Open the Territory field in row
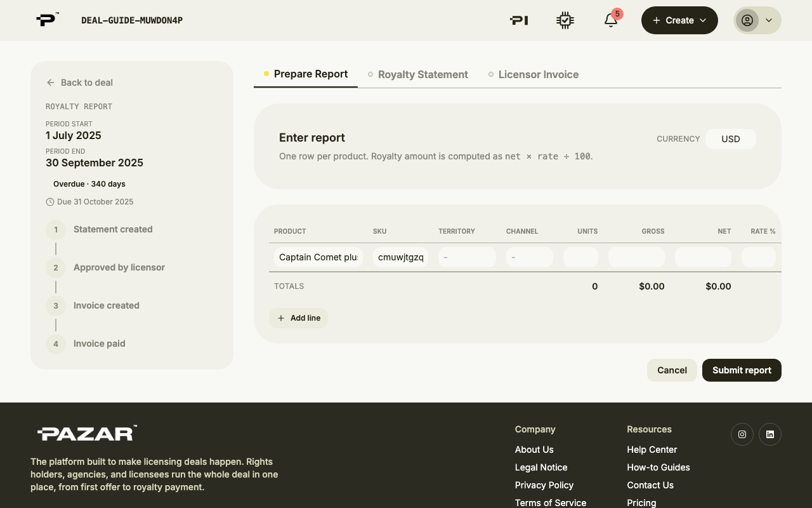 click(x=467, y=257)
